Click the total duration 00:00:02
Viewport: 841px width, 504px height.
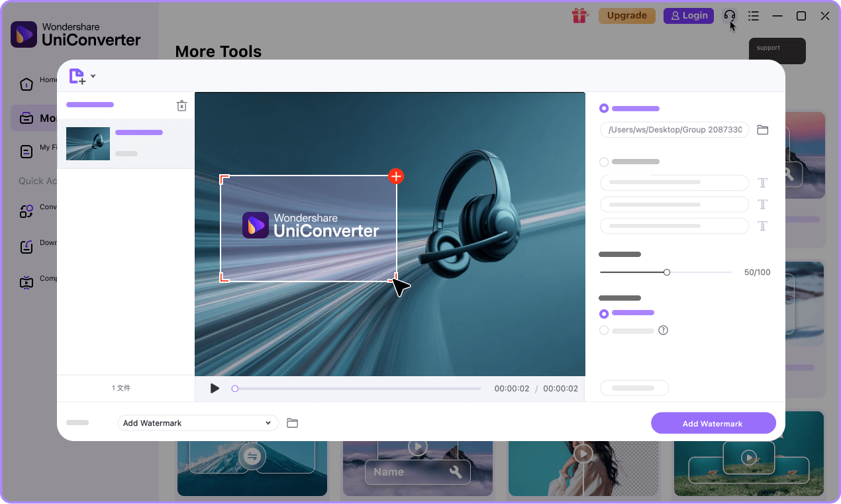tap(560, 389)
